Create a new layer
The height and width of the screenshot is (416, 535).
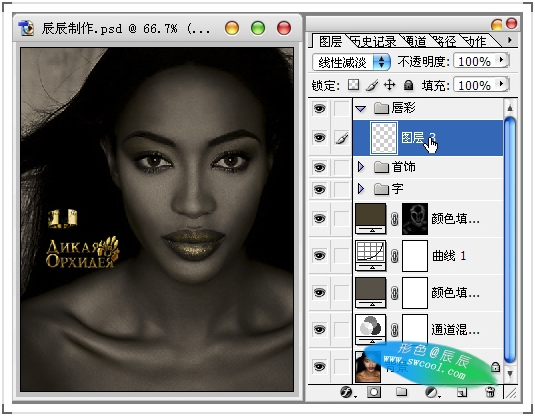click(x=462, y=392)
